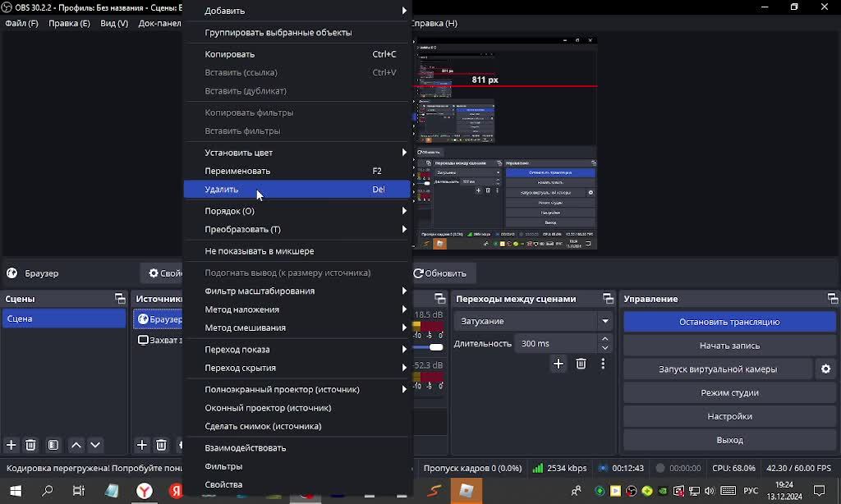Expand the Переход показа submenu
This screenshot has height=504, width=841.
pos(296,350)
